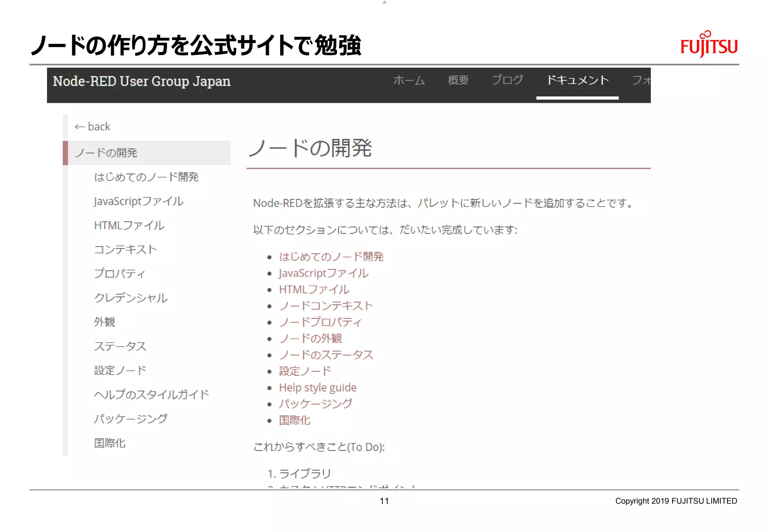769x532 pixels.
Task: Open ヘルプのスタイルガイド in the sidebar
Action: (x=152, y=395)
